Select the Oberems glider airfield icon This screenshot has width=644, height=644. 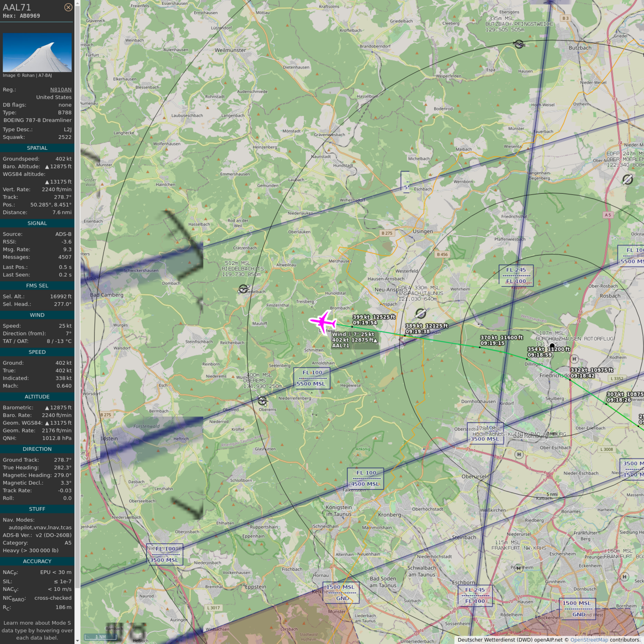pos(263,401)
